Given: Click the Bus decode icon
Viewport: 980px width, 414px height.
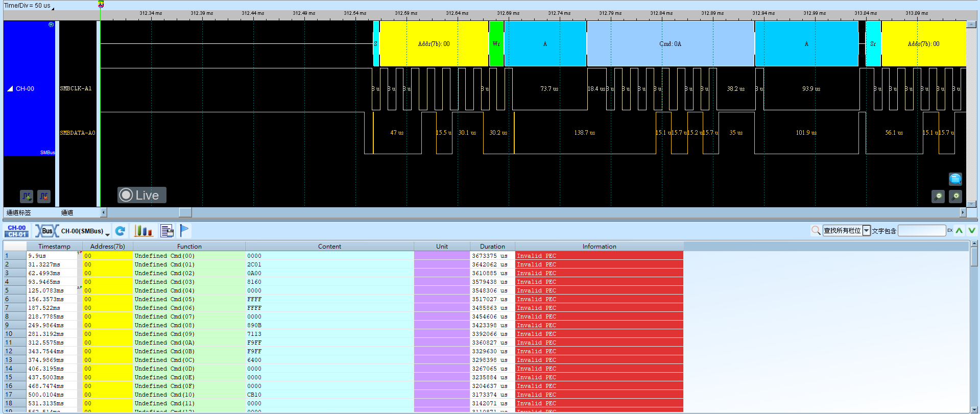Looking at the screenshot, I should (46, 231).
